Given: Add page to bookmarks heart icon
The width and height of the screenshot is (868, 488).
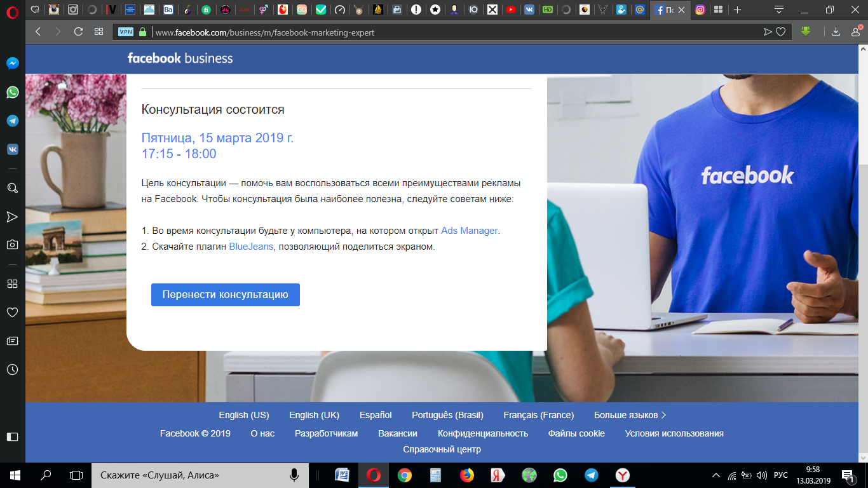Looking at the screenshot, I should pos(781,32).
